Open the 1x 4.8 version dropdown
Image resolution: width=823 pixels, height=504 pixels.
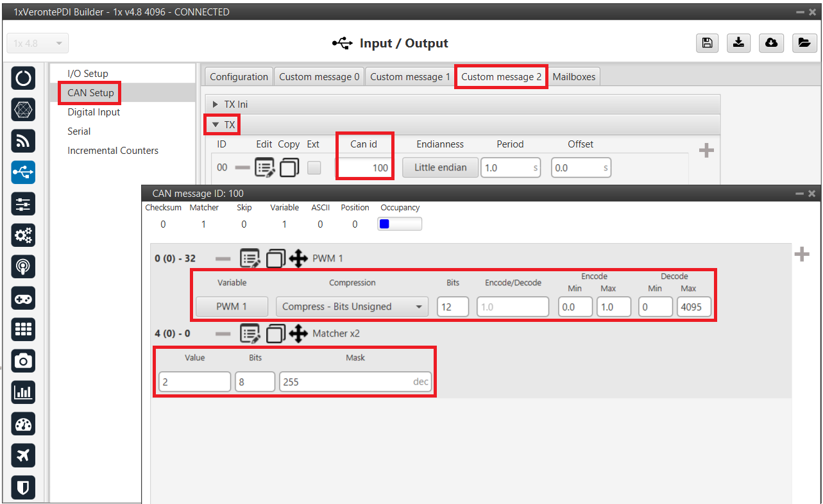pyautogui.click(x=37, y=44)
